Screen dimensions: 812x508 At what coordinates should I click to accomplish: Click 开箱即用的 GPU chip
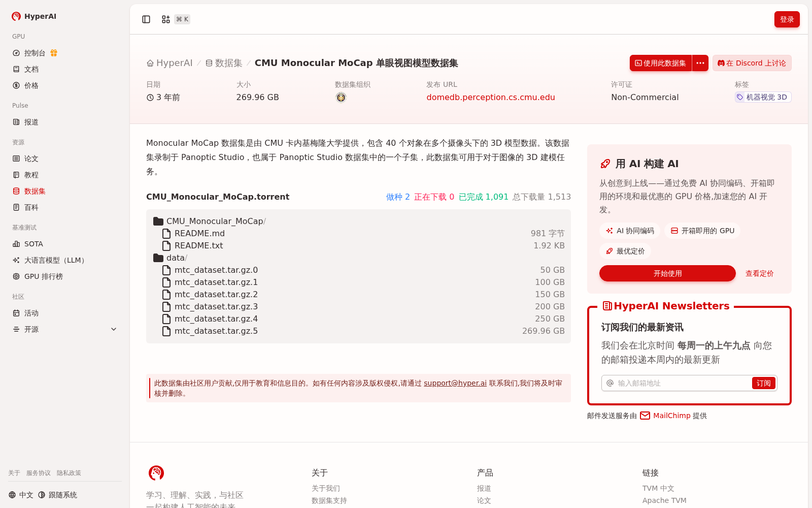pyautogui.click(x=702, y=231)
